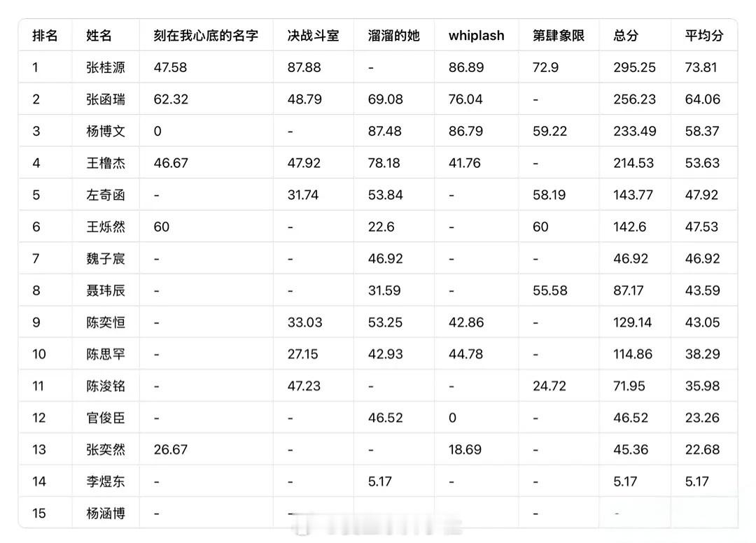The height and width of the screenshot is (543, 756).
Task: Select the value 59.22
Action: click(x=550, y=131)
